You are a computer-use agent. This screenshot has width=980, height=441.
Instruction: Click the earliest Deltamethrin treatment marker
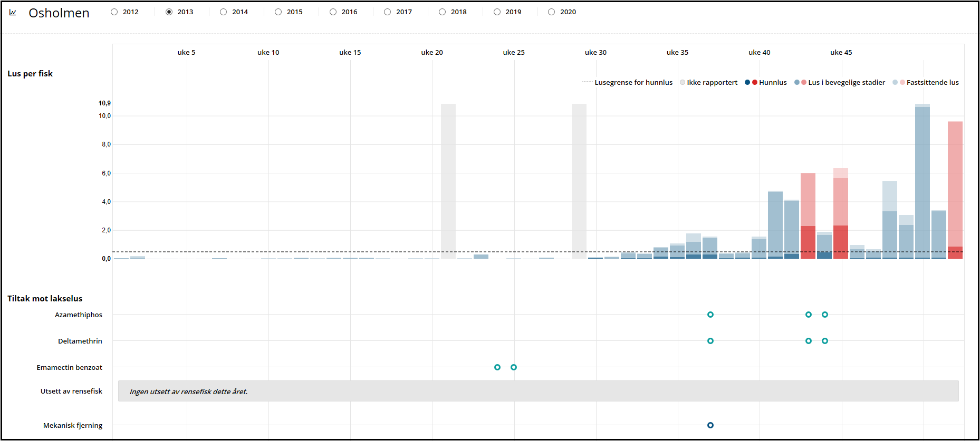coord(710,341)
